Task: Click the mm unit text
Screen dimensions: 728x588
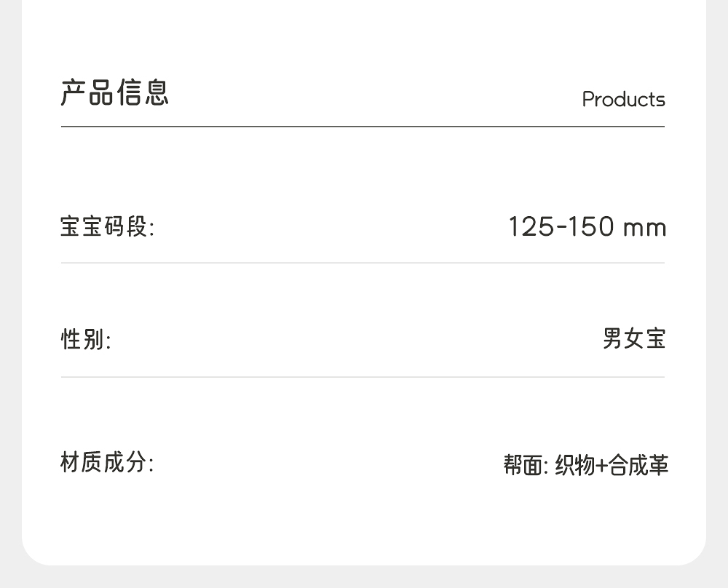Action: pos(644,228)
